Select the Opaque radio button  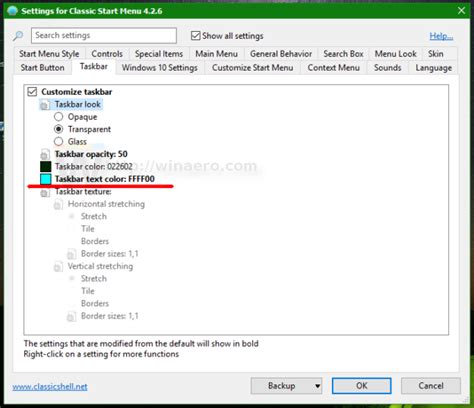[58, 117]
